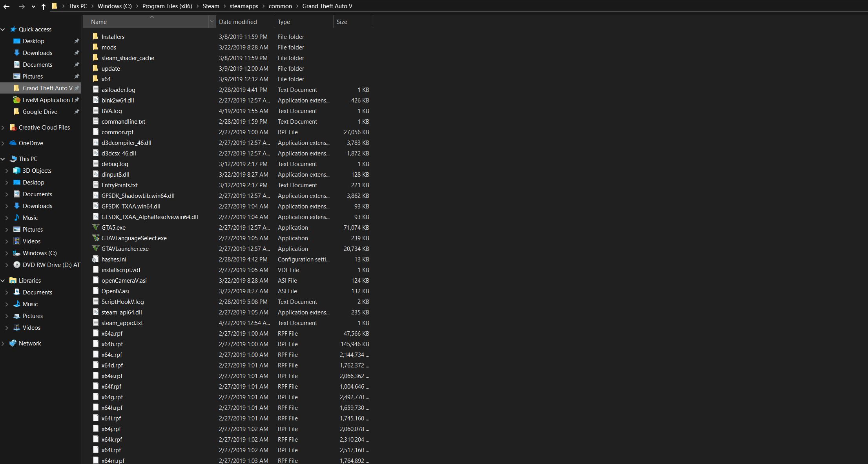Select the OpenIV.asi file icon

[96, 291]
